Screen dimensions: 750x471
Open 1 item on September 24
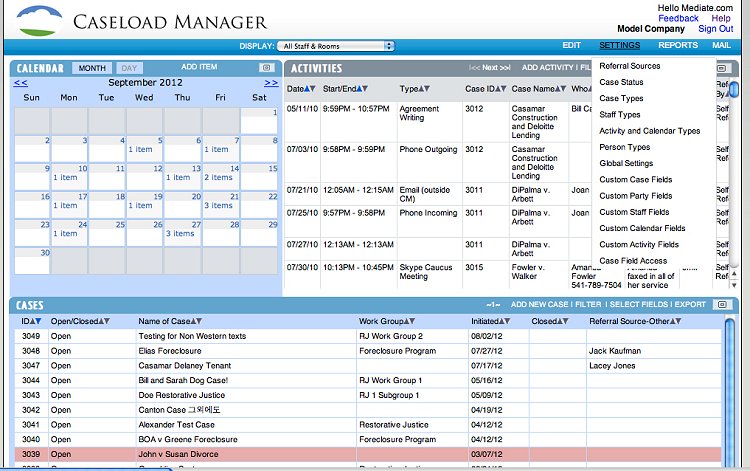click(x=65, y=234)
